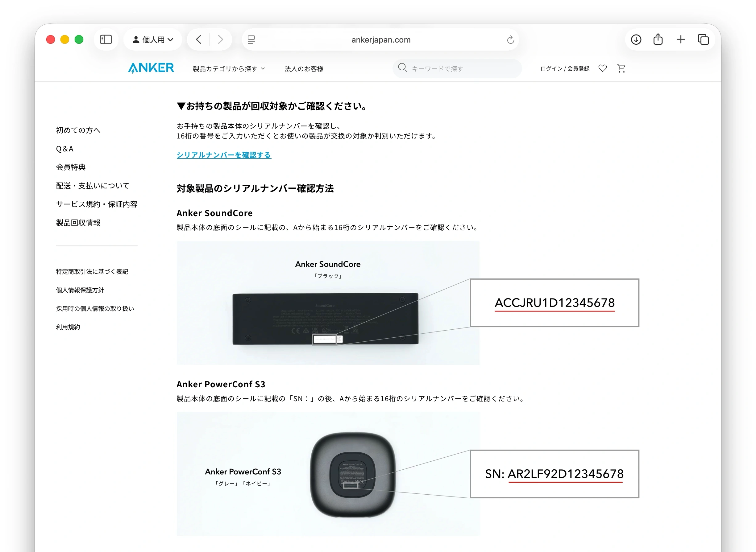The height and width of the screenshot is (552, 756).
Task: Select 法人のお客様 in the navigation
Action: 304,68
